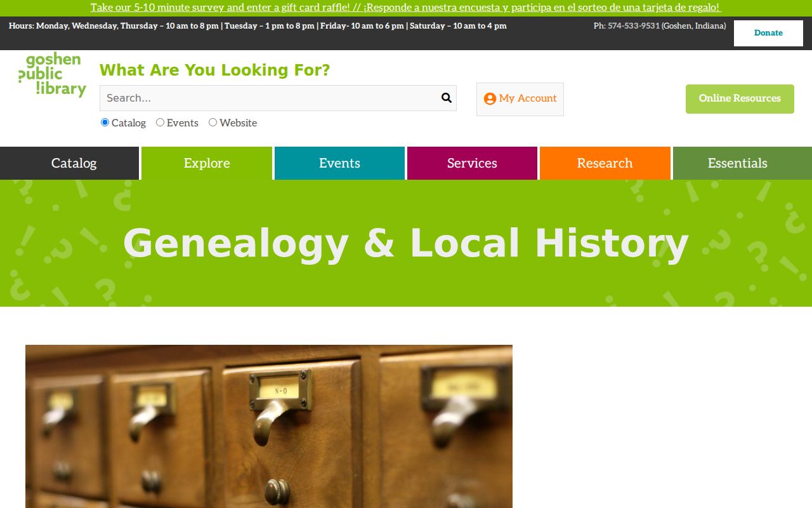Click the magnifying glass search icon

pyautogui.click(x=447, y=98)
